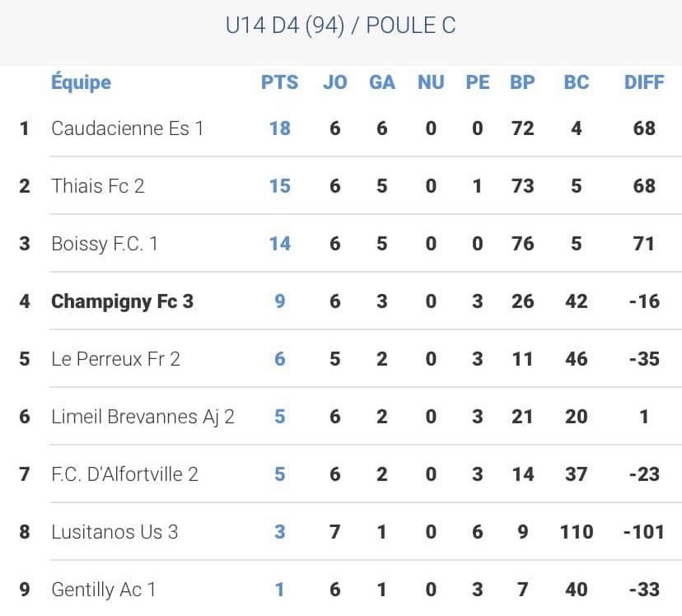Click Caudacienne's 18 points value
Viewport: 682px width, 616px height.
pos(279,128)
